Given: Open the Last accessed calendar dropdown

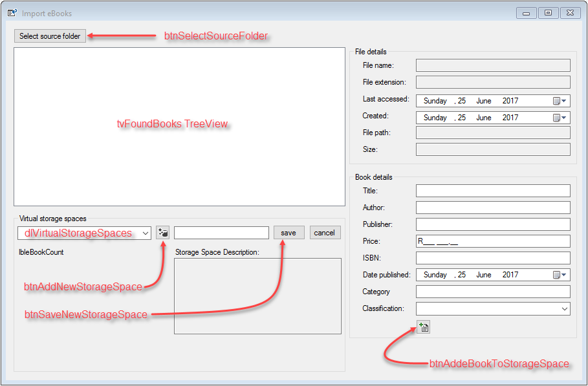Looking at the screenshot, I should (560, 101).
